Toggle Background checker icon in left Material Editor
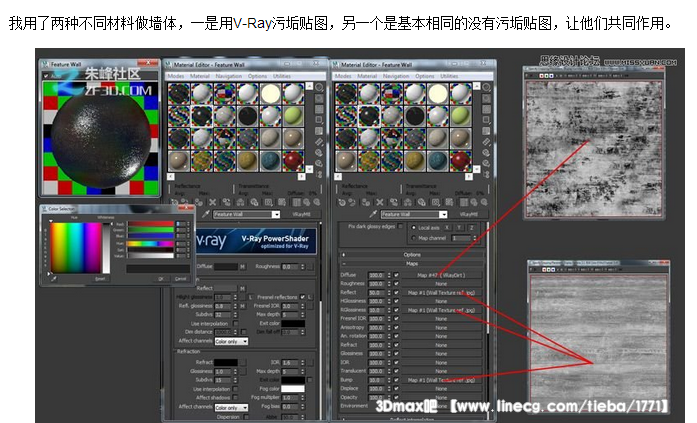Screen dimensions: 697x423 [319, 109]
